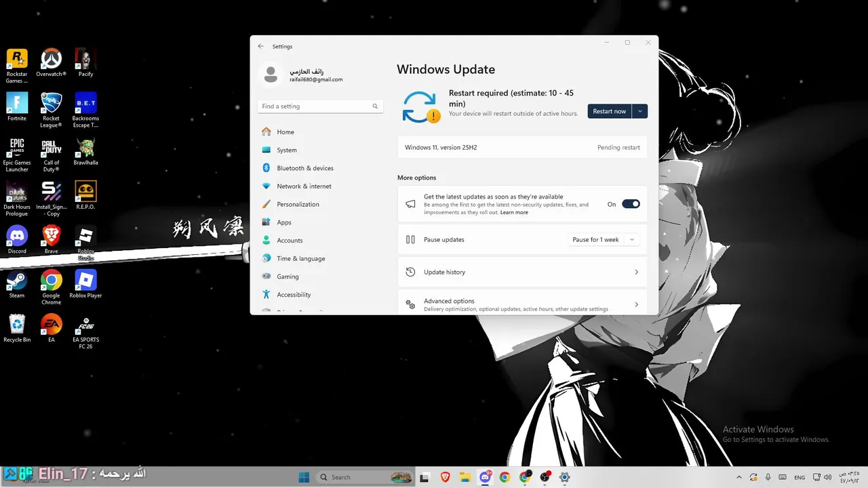The height and width of the screenshot is (488, 868).
Task: Select the Brave desktop shortcut
Action: (x=51, y=239)
